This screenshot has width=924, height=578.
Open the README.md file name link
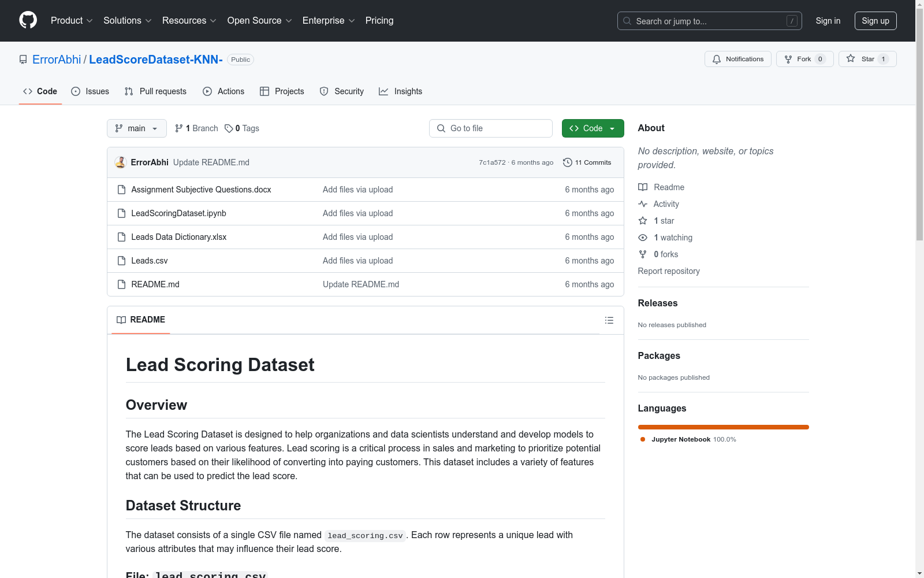[x=155, y=284]
